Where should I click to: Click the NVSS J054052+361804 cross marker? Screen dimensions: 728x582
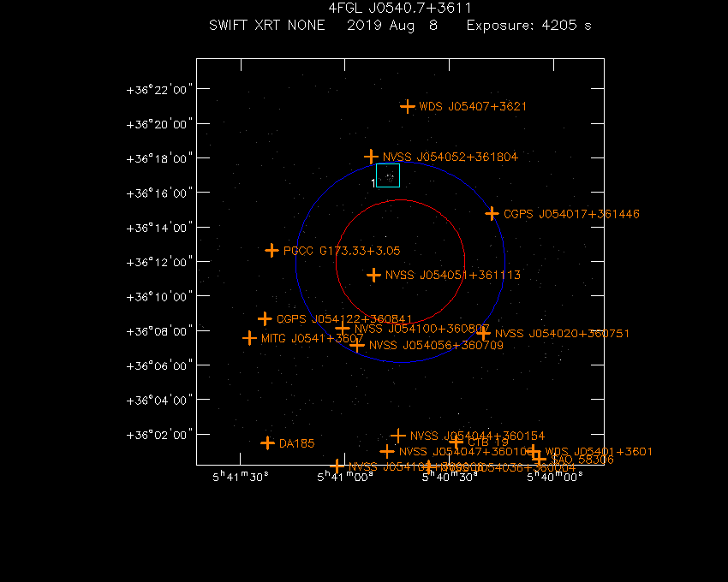click(371, 157)
